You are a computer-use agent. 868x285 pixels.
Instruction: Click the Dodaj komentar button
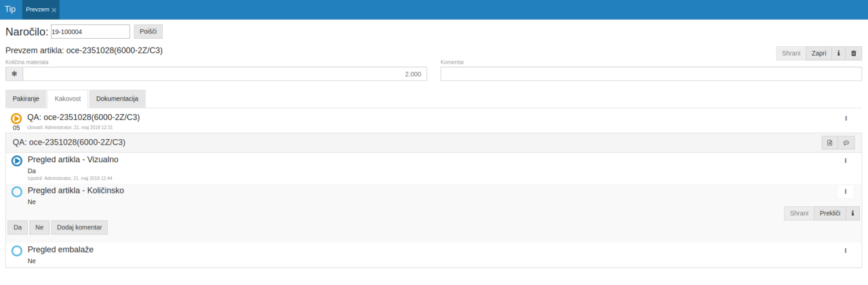(x=79, y=227)
